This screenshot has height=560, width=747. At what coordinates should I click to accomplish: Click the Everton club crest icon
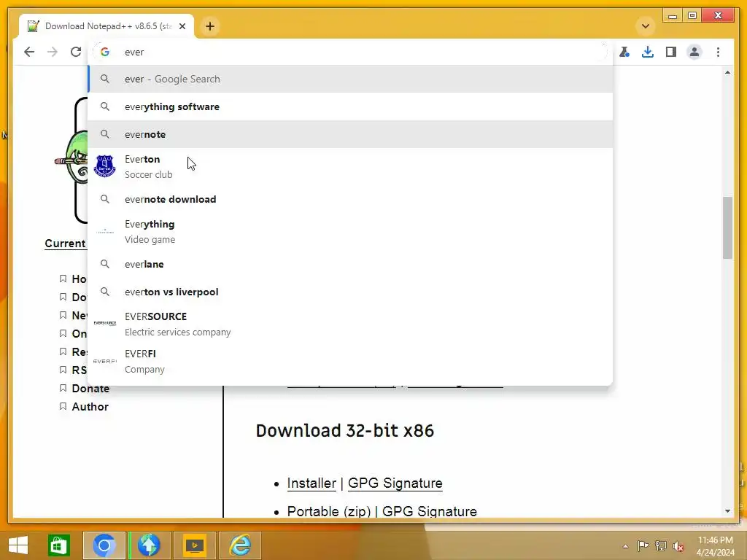point(105,166)
